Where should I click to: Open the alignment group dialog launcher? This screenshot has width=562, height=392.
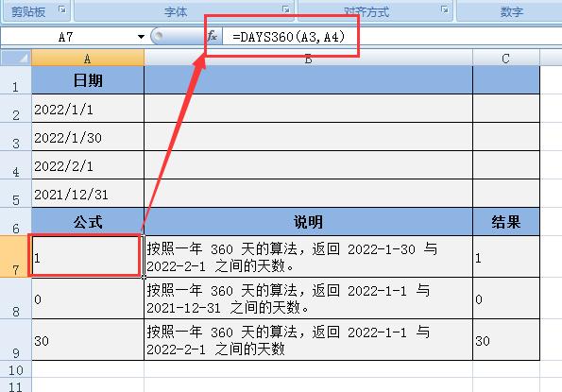445,9
